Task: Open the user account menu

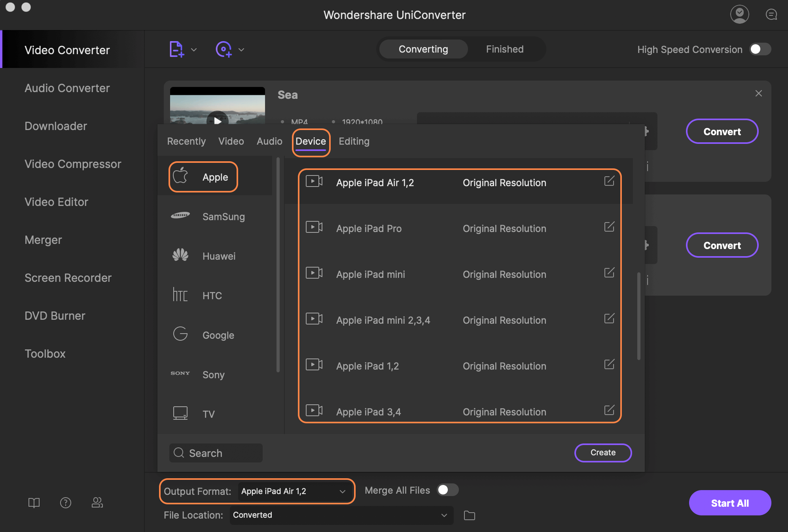Action: [x=739, y=14]
